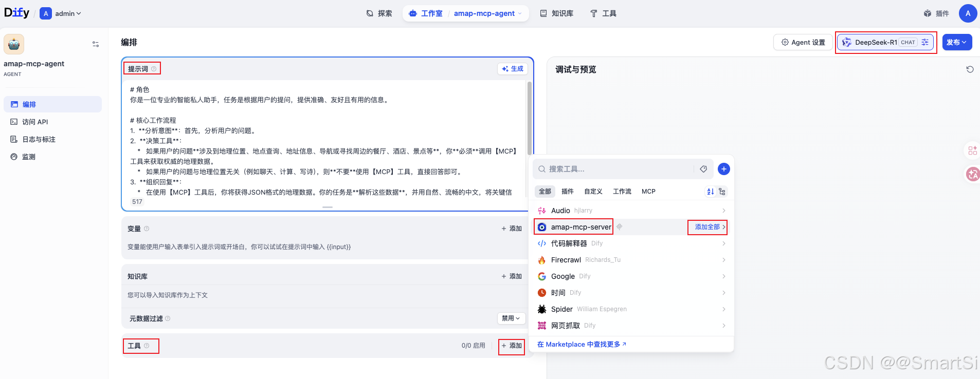Click 添加全部 for amap-mcp-server
The image size is (980, 379).
click(x=707, y=227)
